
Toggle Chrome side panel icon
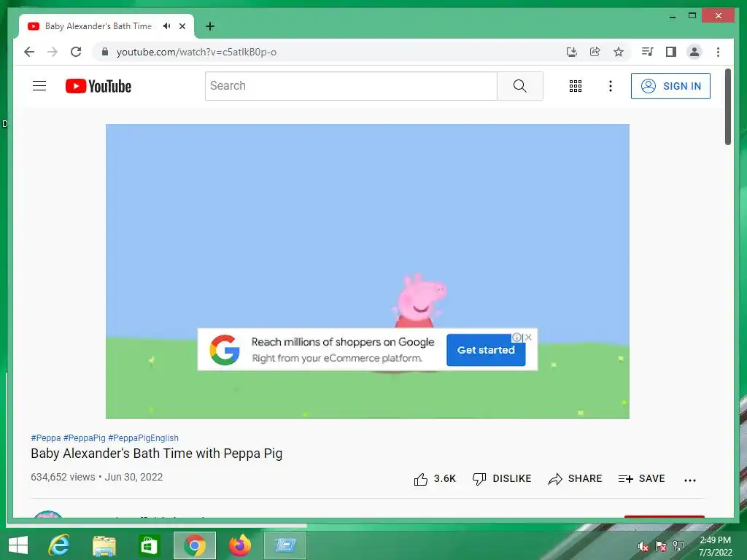point(671,52)
